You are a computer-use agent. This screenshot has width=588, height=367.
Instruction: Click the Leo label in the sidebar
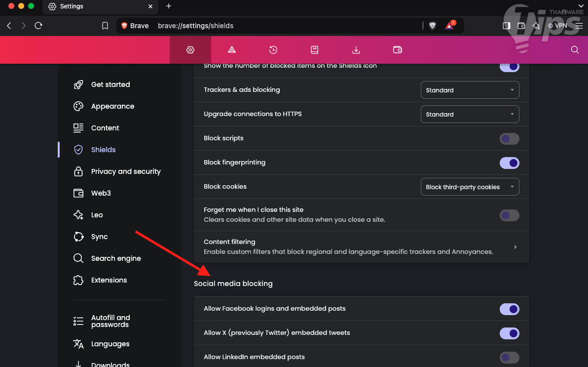[97, 215]
